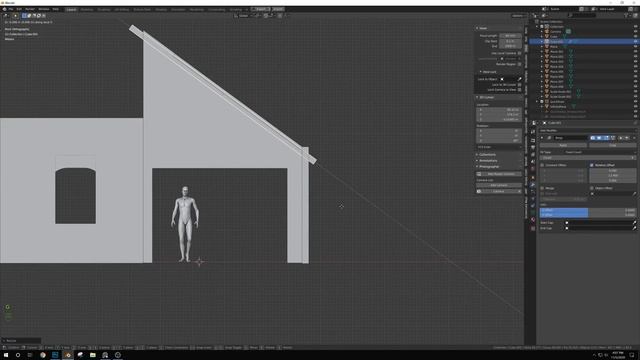Open the Output properties tab icon
Screen dimensions: 640x360
tap(533, 147)
